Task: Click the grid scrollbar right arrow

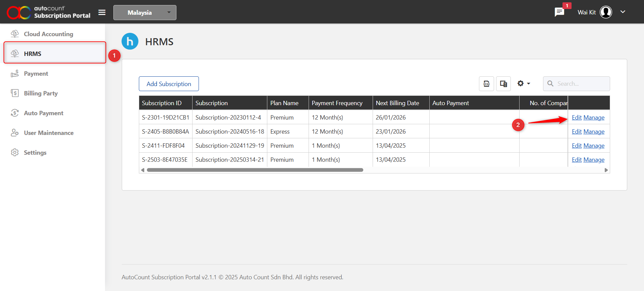Action: 606,170
